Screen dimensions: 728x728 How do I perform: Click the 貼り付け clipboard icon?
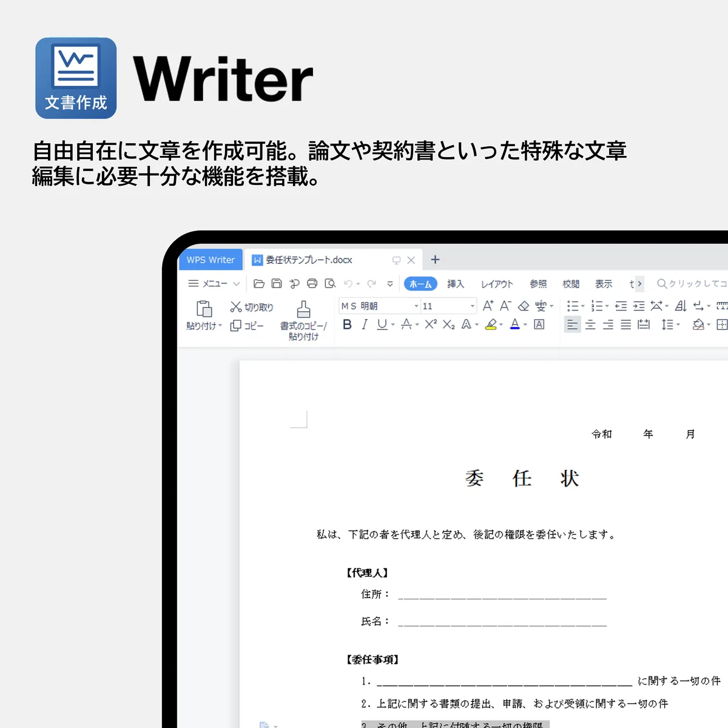[204, 308]
